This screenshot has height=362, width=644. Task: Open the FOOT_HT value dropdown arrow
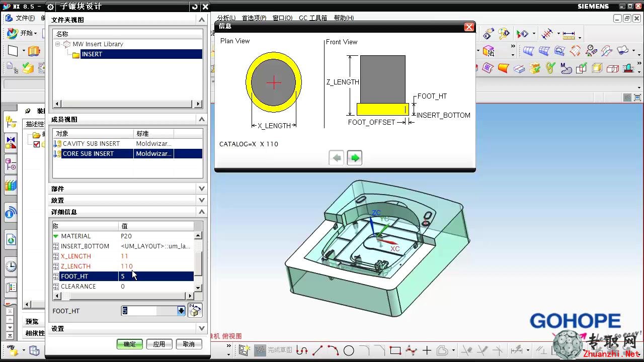[181, 311]
